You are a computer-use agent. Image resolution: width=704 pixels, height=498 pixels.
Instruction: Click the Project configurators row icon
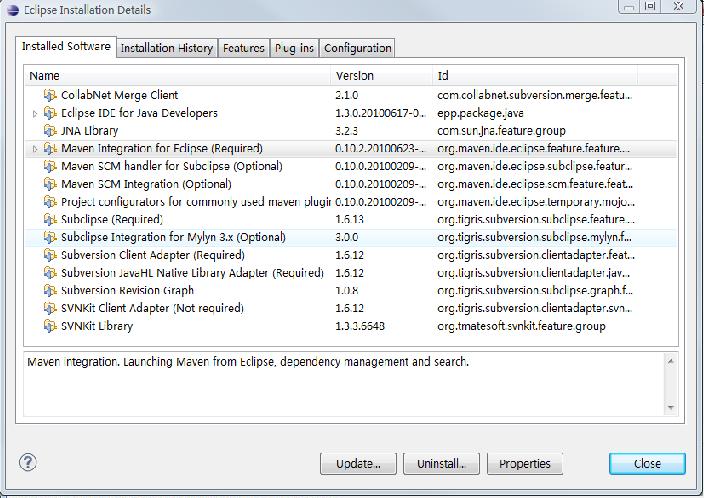click(x=50, y=202)
